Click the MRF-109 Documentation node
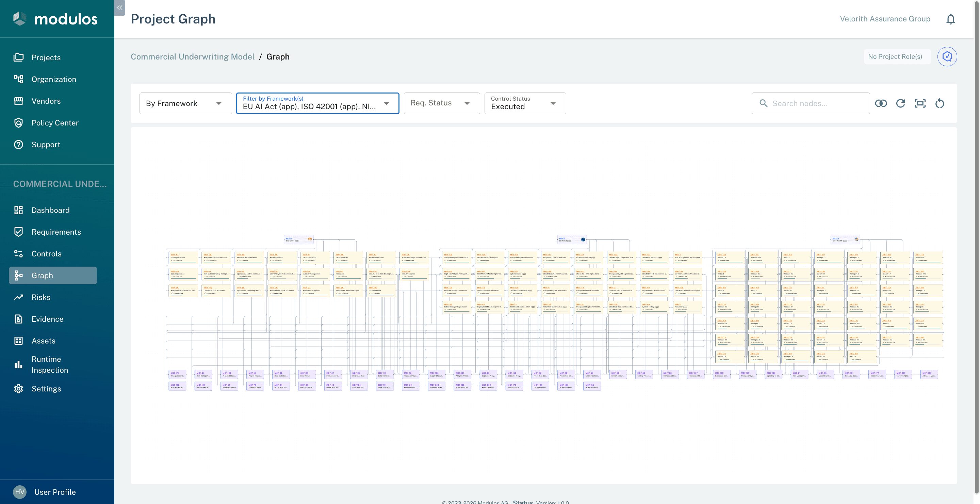980x504 pixels. 381,290
